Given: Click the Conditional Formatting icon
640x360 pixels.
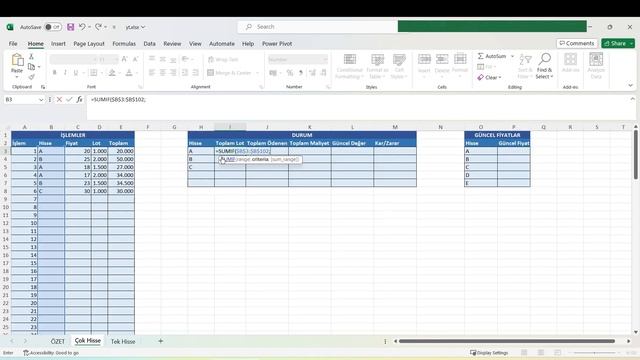Looking at the screenshot, I should tap(350, 60).
